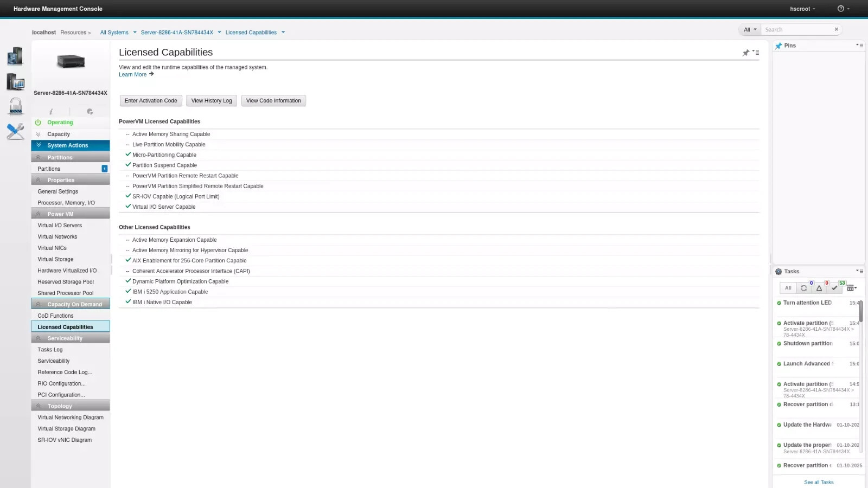Click the Enter Activation Code button
Screen dimensions: 868x488
[x=151, y=101]
